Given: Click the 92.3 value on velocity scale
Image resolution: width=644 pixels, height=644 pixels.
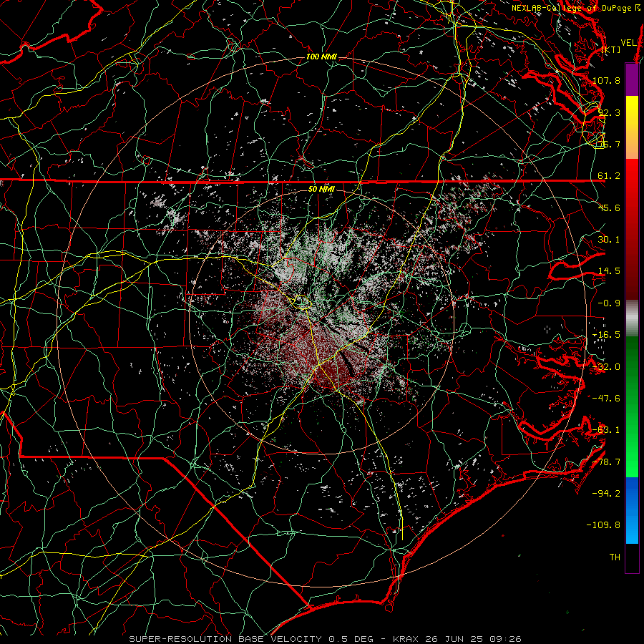Looking at the screenshot, I should [x=609, y=112].
